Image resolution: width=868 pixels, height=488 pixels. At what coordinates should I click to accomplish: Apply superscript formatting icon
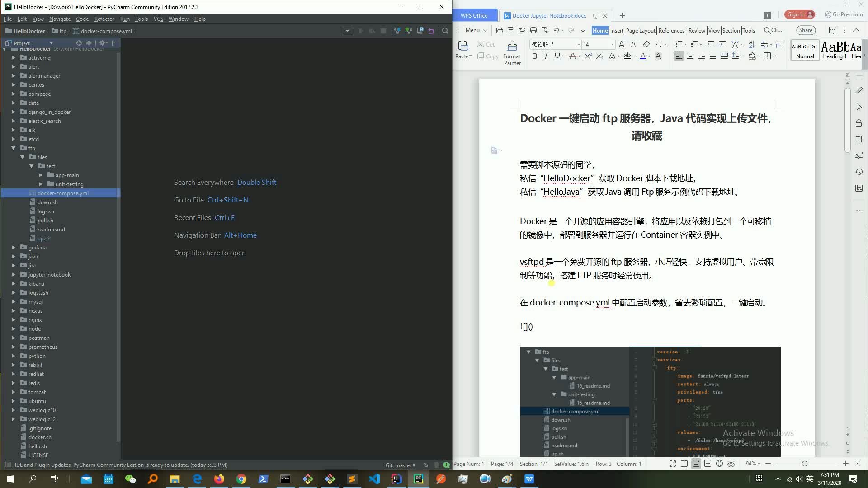(x=588, y=56)
